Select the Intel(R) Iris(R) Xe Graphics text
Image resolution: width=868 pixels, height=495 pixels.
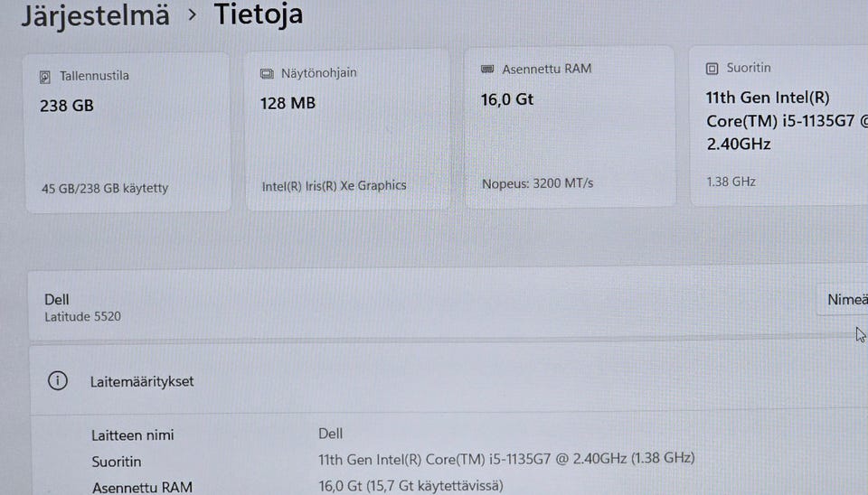pyautogui.click(x=334, y=186)
